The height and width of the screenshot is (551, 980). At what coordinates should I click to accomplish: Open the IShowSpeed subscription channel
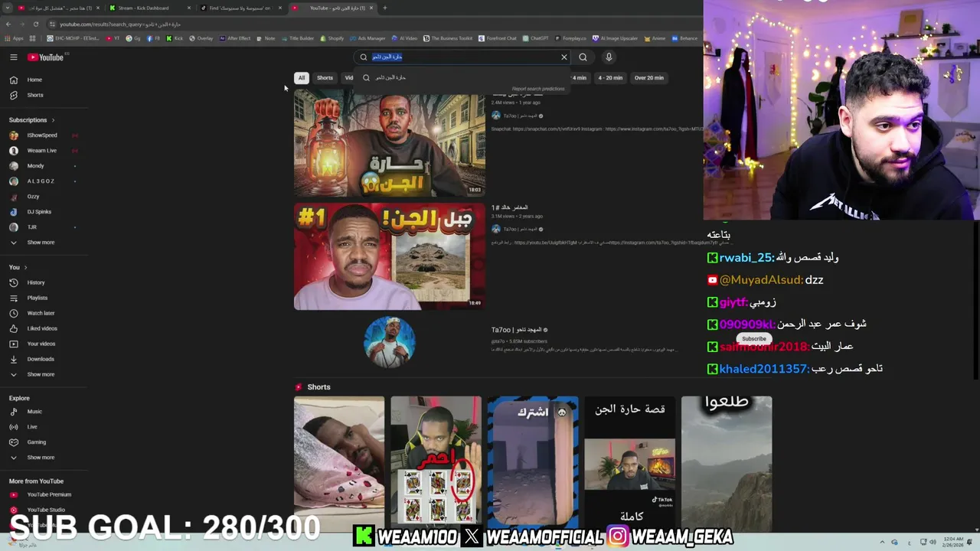42,135
